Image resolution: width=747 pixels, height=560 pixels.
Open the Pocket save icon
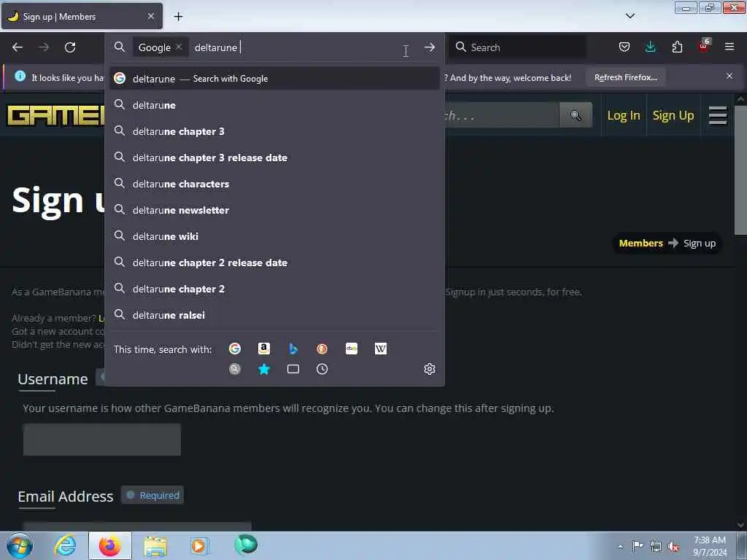[x=624, y=47]
